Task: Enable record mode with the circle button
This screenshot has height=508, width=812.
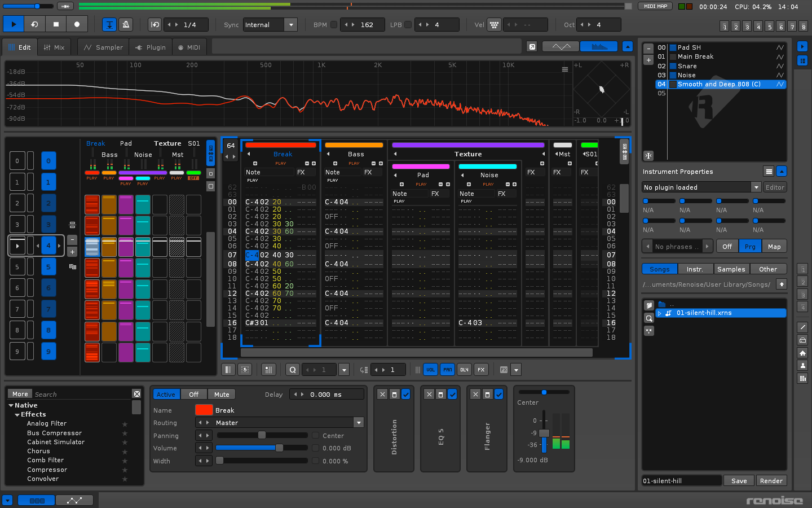Action: click(77, 24)
